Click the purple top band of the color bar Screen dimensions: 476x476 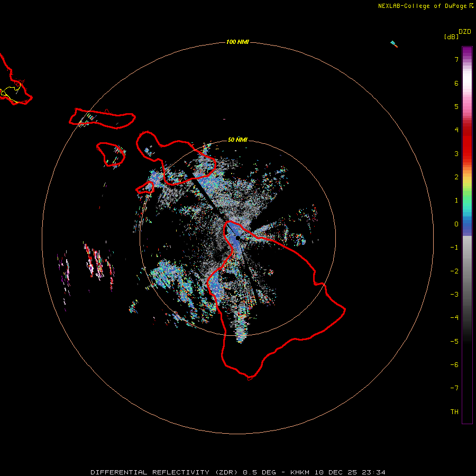point(467,52)
